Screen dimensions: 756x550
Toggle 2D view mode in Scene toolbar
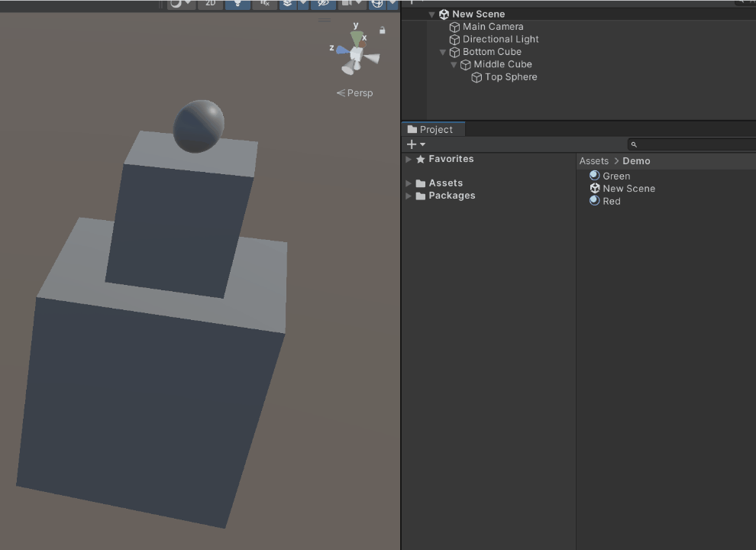click(210, 4)
